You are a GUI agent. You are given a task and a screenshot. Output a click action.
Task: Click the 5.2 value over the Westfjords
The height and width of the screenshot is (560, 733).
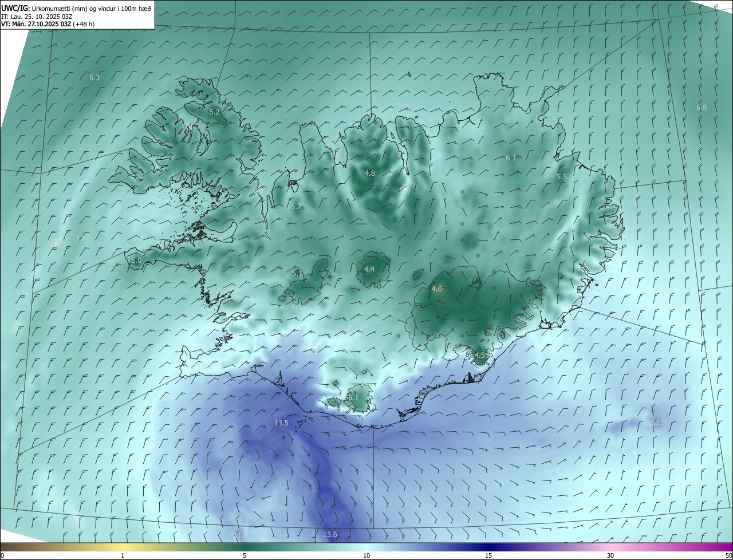click(x=214, y=112)
